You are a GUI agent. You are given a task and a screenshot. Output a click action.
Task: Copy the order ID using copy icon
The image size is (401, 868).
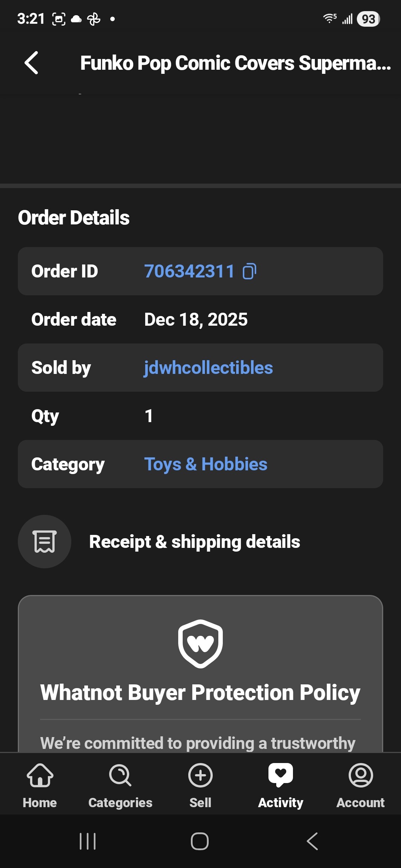coord(249,271)
